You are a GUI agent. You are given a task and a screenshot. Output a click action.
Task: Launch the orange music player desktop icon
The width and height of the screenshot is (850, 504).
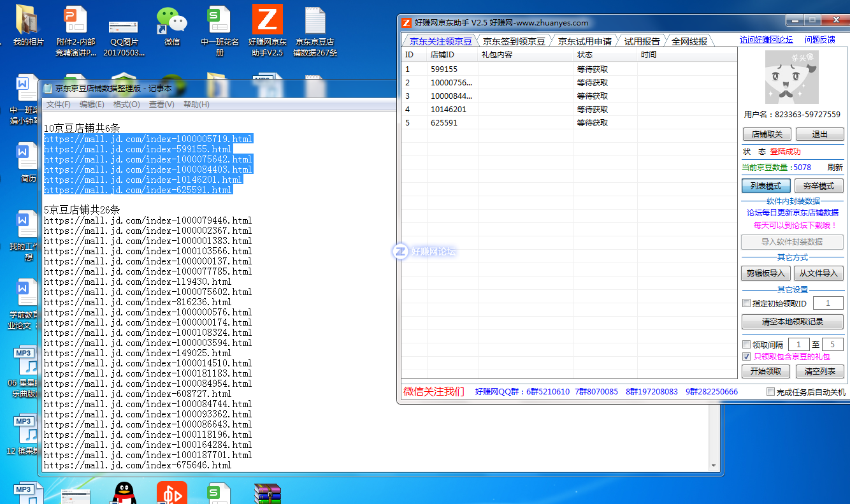(x=172, y=493)
